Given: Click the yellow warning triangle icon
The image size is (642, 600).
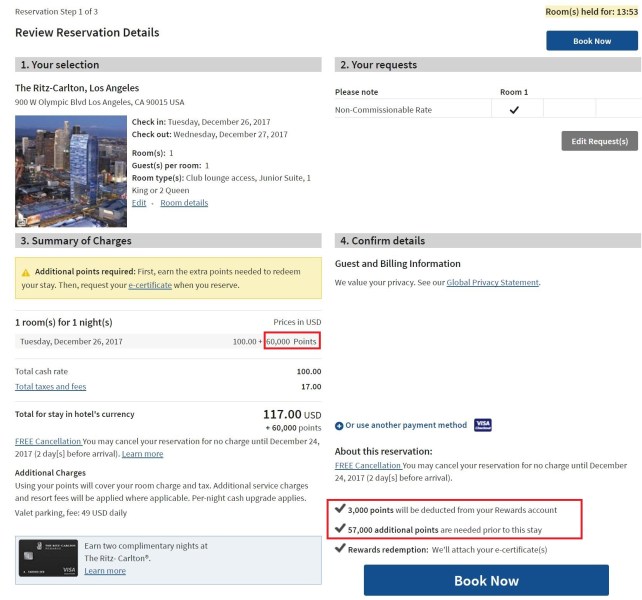Looking at the screenshot, I should [26, 272].
